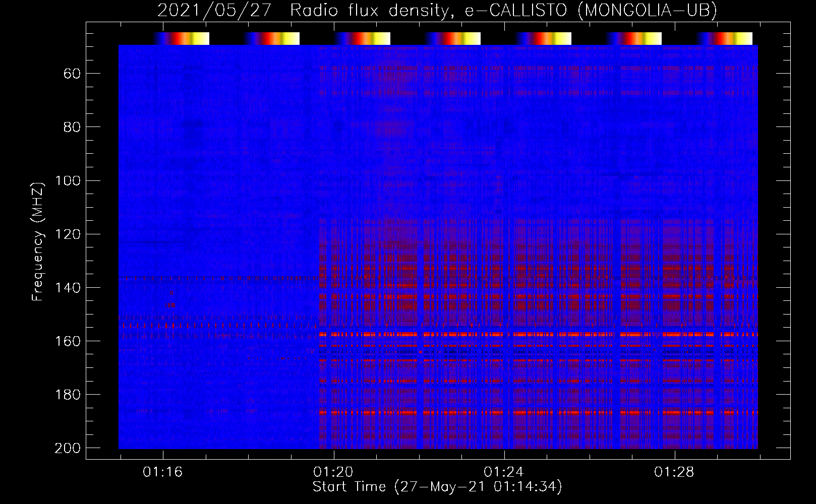
Task: Click the 01:24 time tick label
Action: pyautogui.click(x=504, y=472)
